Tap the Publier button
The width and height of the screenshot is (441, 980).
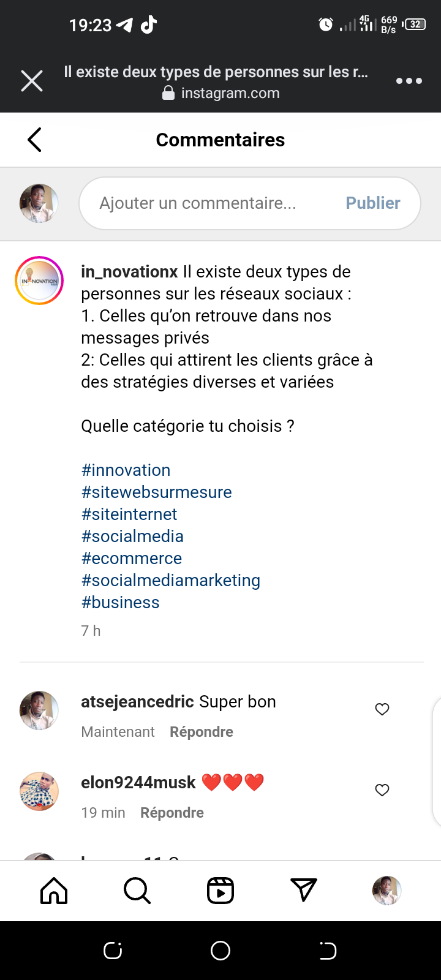(373, 203)
